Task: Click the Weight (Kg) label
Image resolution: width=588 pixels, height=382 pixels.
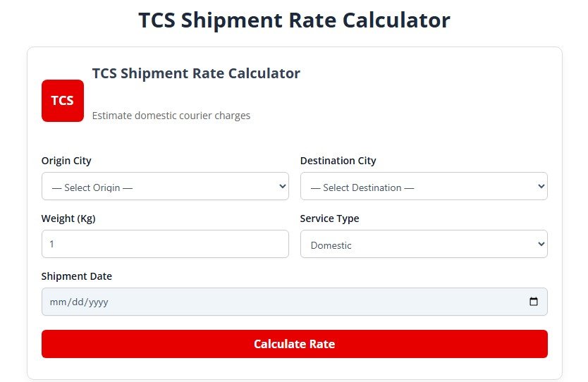Action: point(68,218)
